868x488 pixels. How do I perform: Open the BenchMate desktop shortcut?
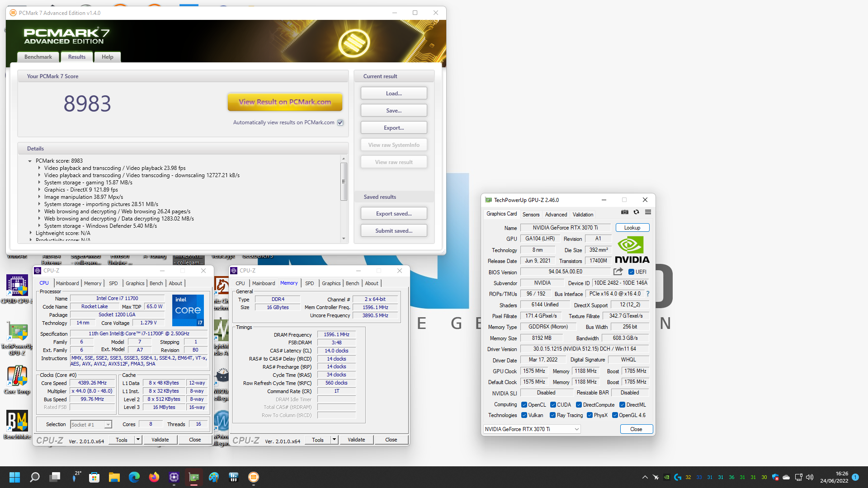click(17, 425)
